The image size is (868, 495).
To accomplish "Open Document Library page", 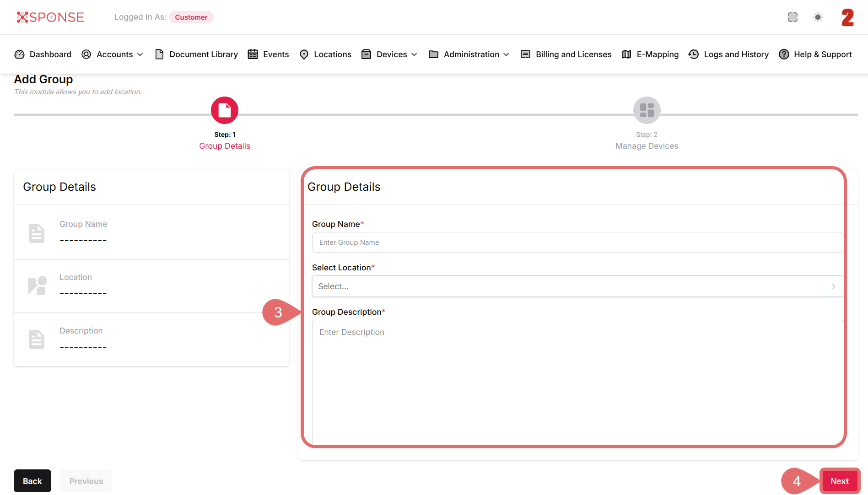I will tap(197, 54).
